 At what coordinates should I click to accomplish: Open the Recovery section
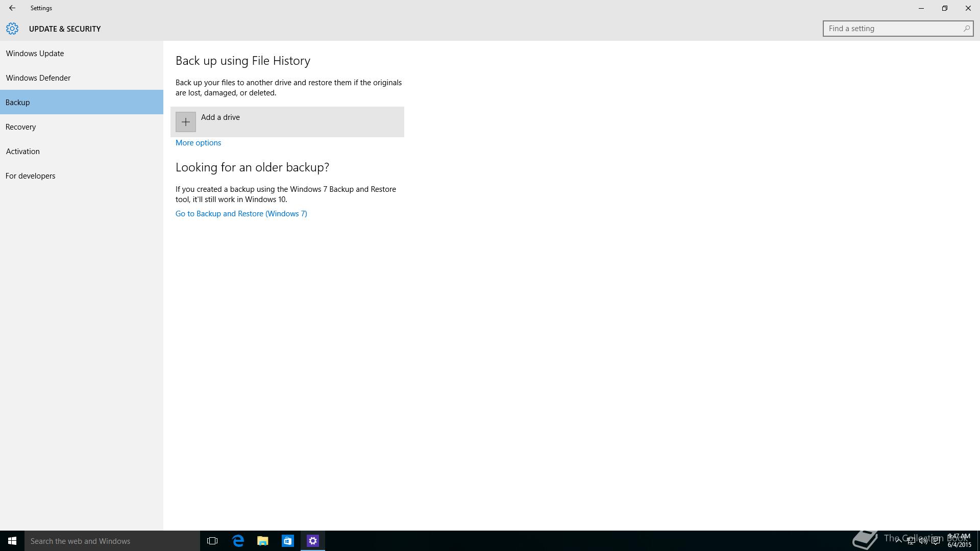click(x=82, y=127)
